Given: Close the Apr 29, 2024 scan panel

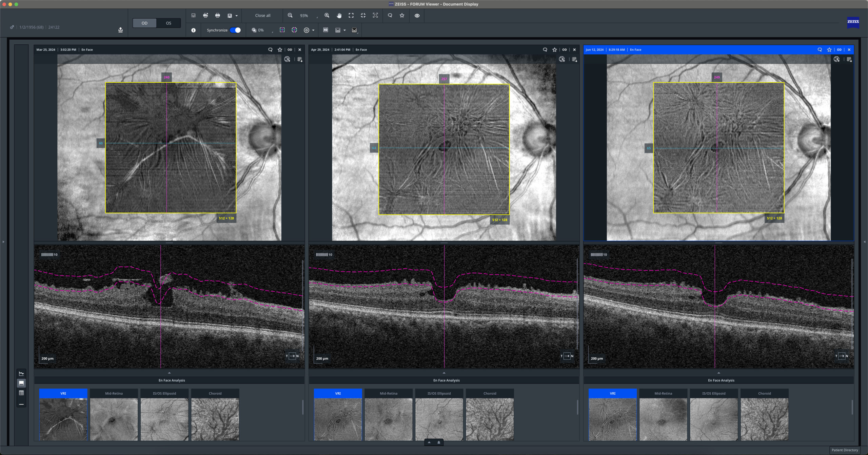Looking at the screenshot, I should (574, 49).
